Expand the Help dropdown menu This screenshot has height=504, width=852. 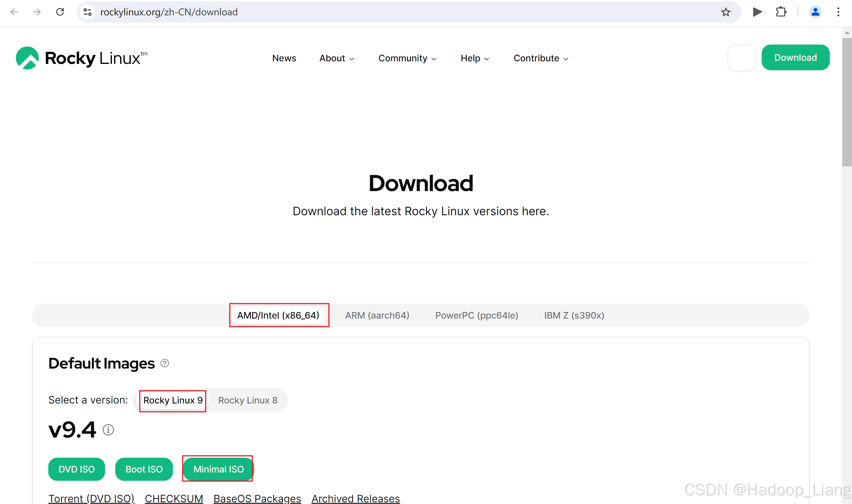[475, 58]
